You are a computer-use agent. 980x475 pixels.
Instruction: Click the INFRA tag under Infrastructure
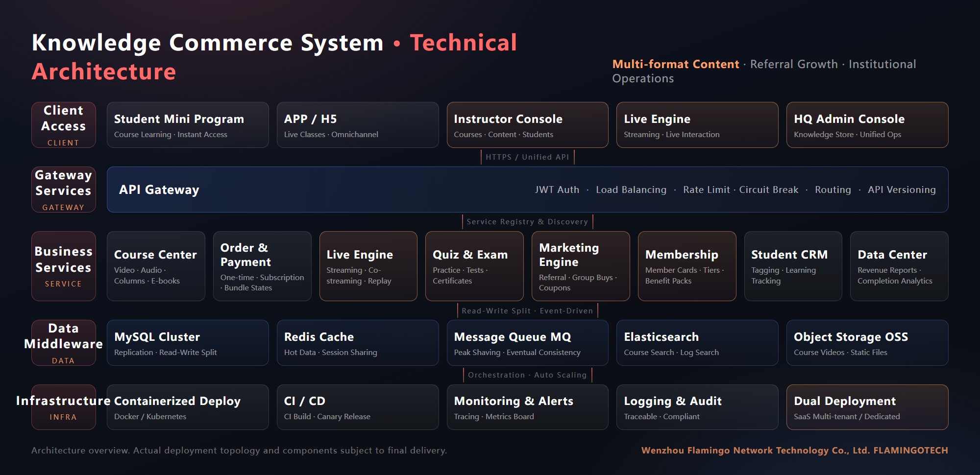[x=63, y=417]
